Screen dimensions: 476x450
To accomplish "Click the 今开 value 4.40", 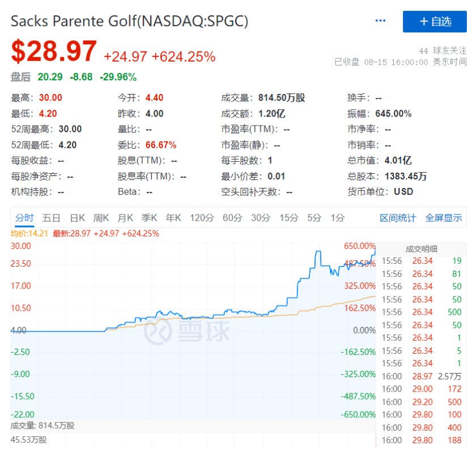I will (155, 97).
